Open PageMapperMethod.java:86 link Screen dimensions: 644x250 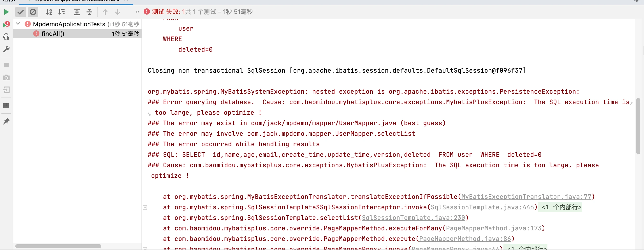(x=465, y=239)
